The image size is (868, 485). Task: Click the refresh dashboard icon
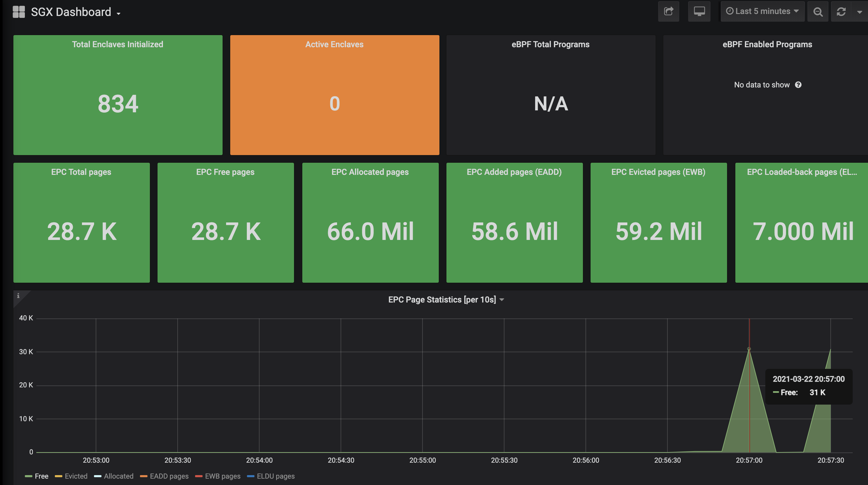pyautogui.click(x=841, y=12)
